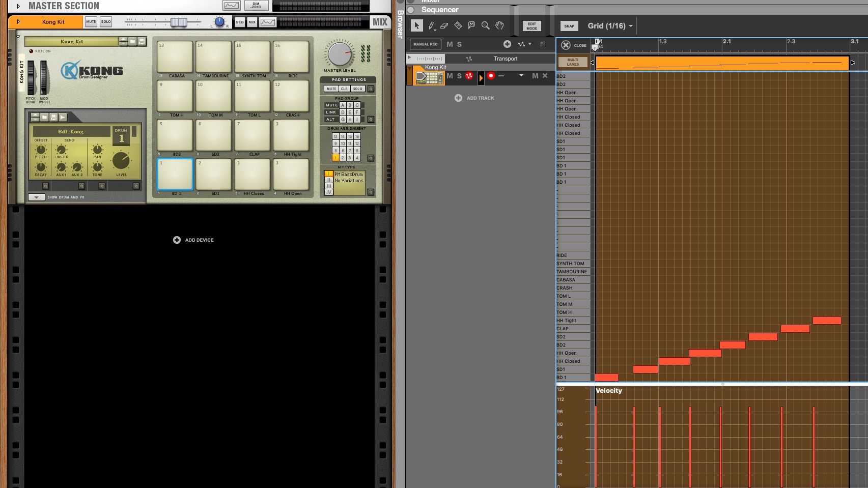Toggle Mute on Kong Kit mix channel
The width and height of the screenshot is (868, 488).
click(91, 21)
